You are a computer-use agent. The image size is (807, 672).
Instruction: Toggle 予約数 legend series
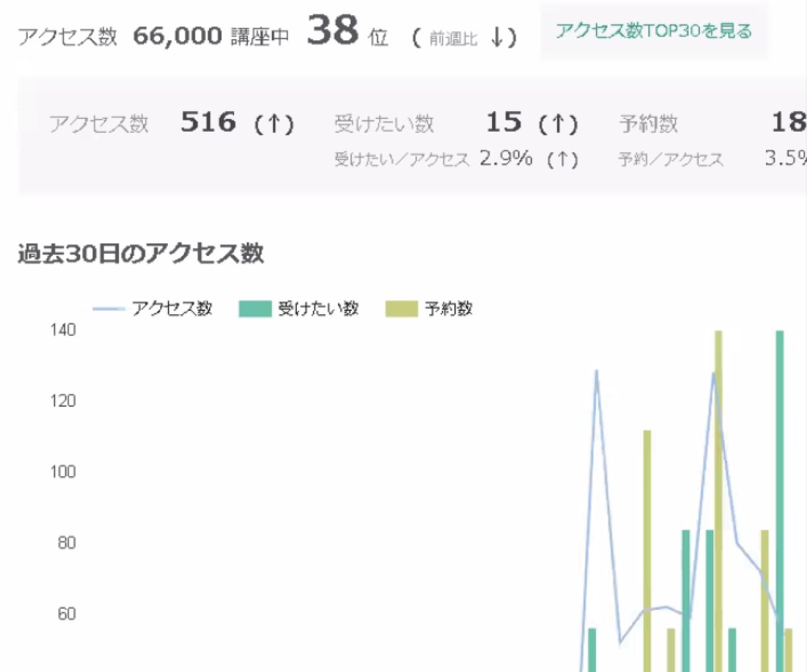click(x=429, y=308)
